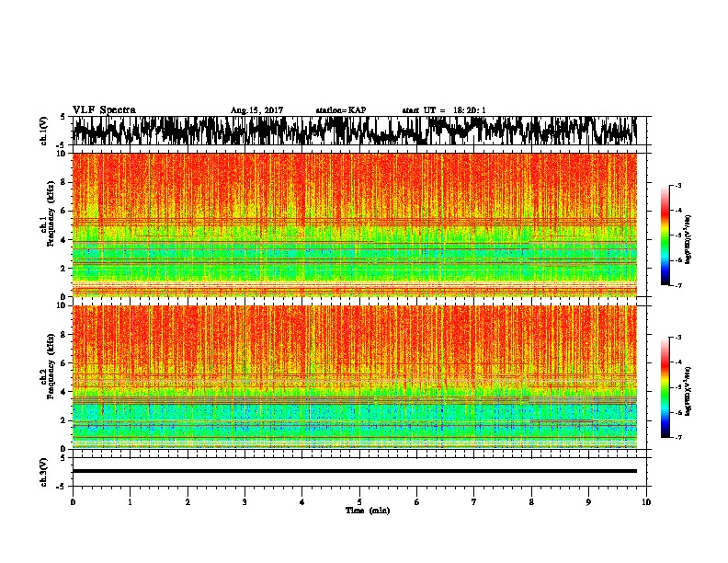Click time axis tick label "5"

point(359,502)
